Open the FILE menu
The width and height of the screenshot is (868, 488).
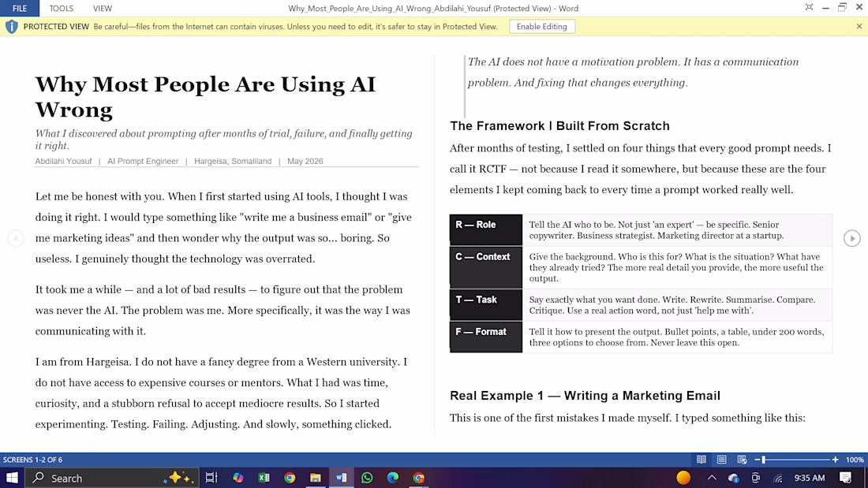point(20,9)
